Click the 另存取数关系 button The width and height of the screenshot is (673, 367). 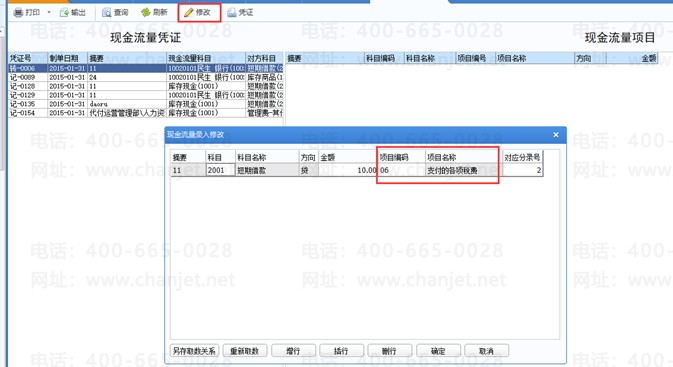(x=194, y=351)
